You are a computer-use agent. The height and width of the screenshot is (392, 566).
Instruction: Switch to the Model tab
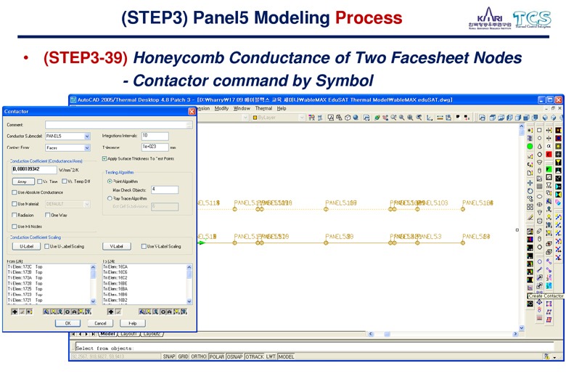(x=107, y=334)
